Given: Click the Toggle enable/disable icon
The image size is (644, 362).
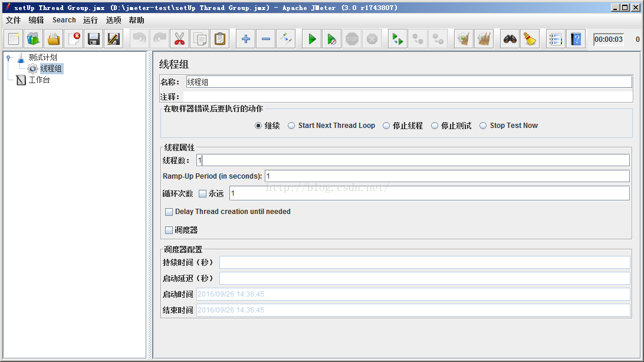Looking at the screenshot, I should 286,39.
